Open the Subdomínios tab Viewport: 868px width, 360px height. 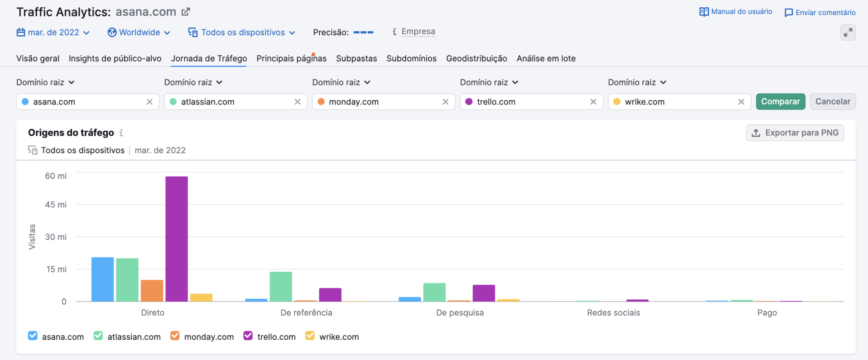pos(411,58)
